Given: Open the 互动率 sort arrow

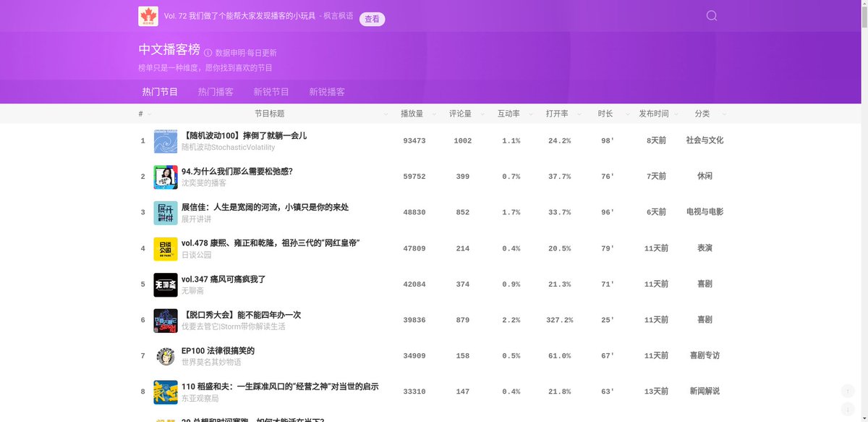Looking at the screenshot, I should tap(532, 114).
